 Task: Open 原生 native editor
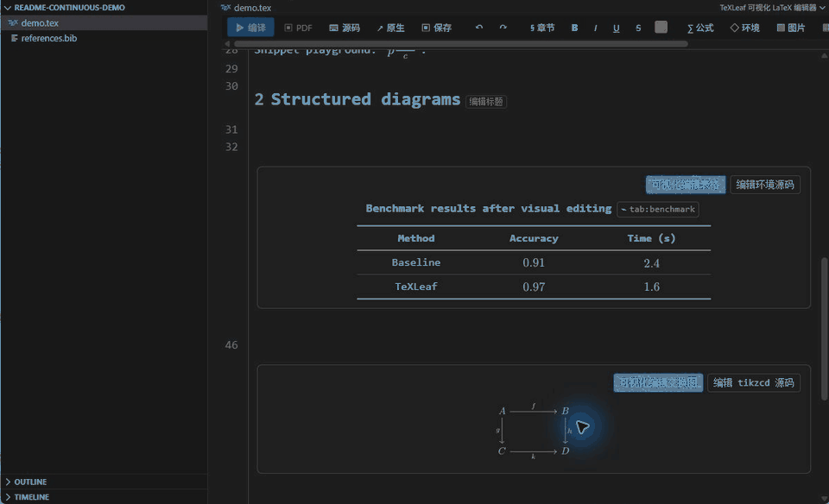coord(390,28)
